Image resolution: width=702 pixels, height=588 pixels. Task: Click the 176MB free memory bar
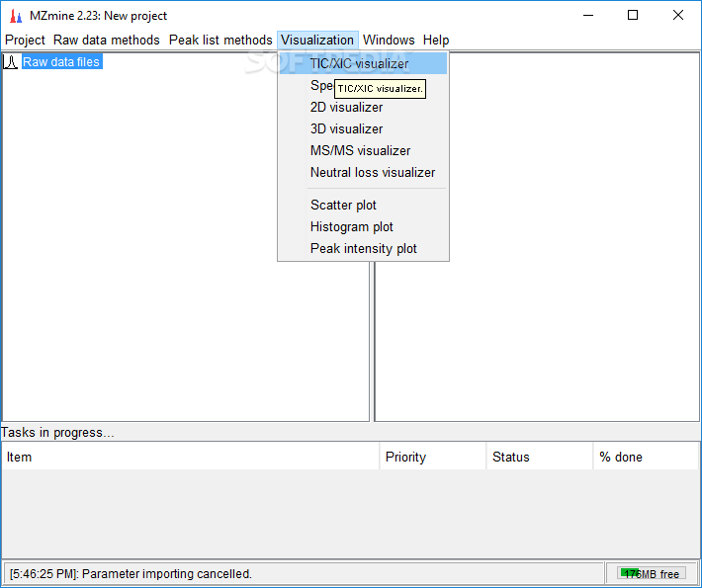[652, 574]
